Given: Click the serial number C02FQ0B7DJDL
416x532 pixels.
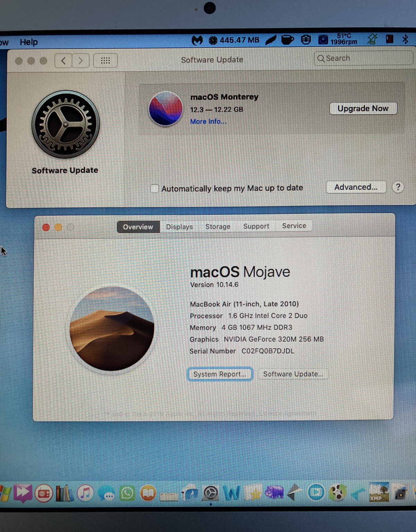Looking at the screenshot, I should pos(268,351).
